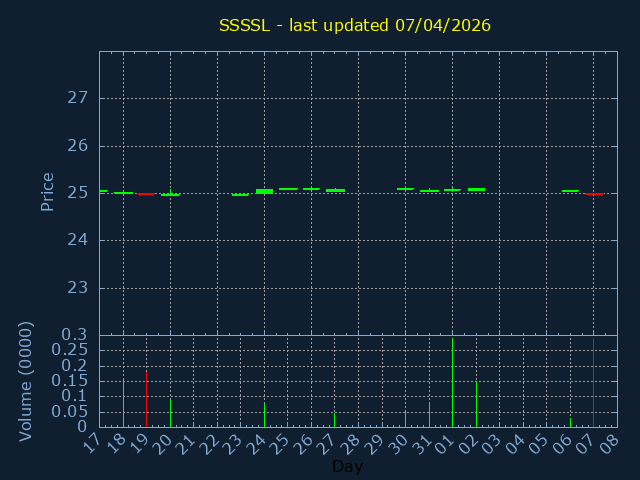Click day label 07 on the x-axis

coord(586,444)
